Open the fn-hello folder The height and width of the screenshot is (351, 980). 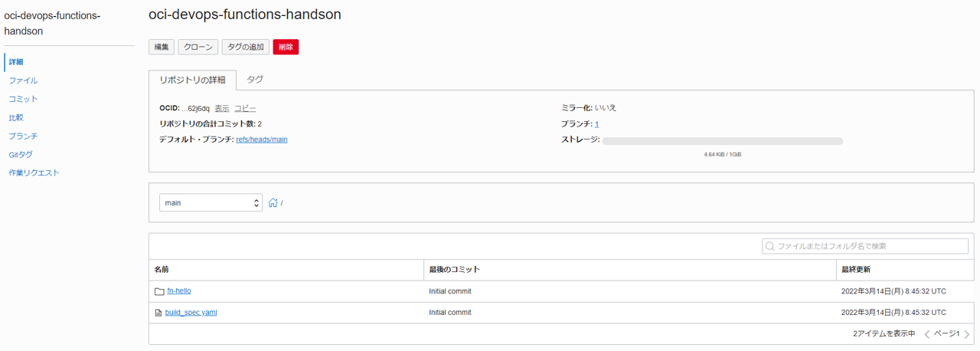point(179,291)
